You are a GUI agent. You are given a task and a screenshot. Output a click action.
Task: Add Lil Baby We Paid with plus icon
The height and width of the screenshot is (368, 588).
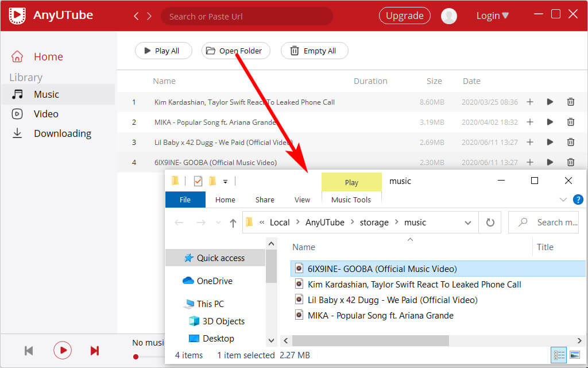point(530,142)
